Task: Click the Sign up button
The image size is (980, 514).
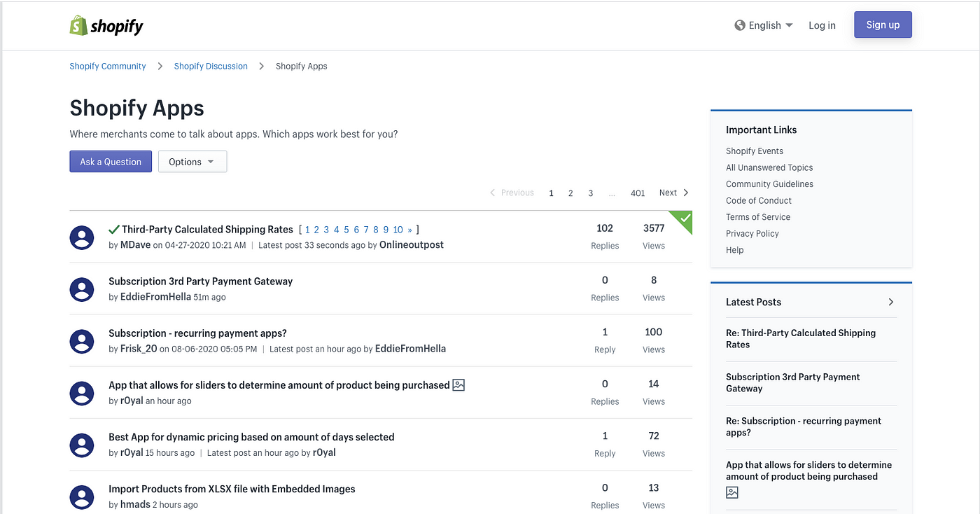Action: coord(883,25)
